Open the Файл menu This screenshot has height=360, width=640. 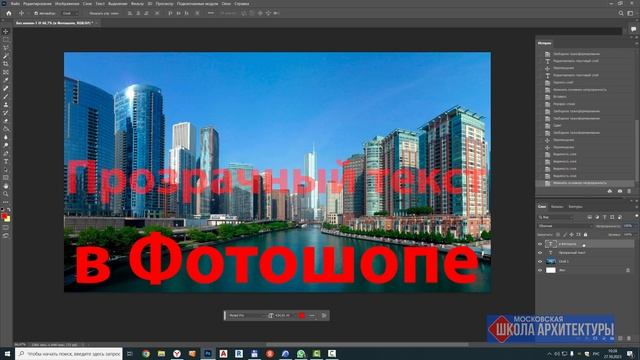[15, 4]
